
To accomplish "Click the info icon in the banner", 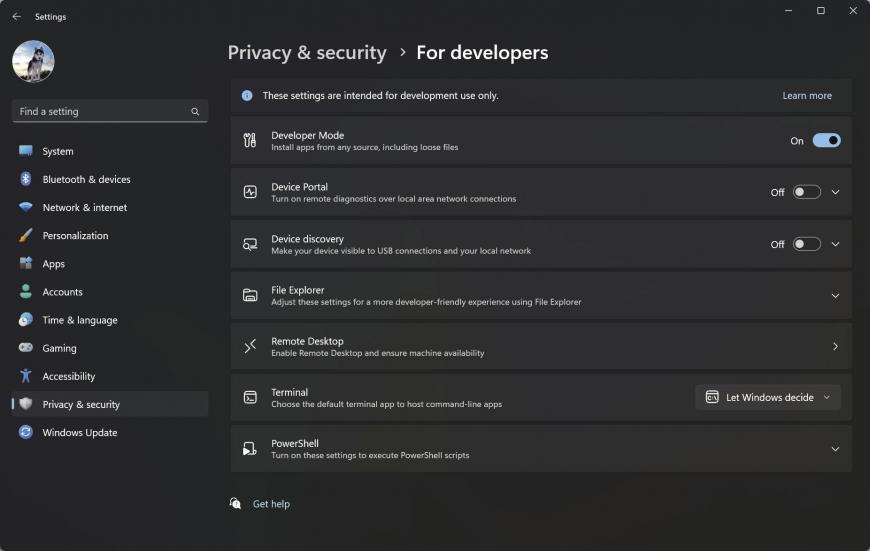I will point(247,95).
